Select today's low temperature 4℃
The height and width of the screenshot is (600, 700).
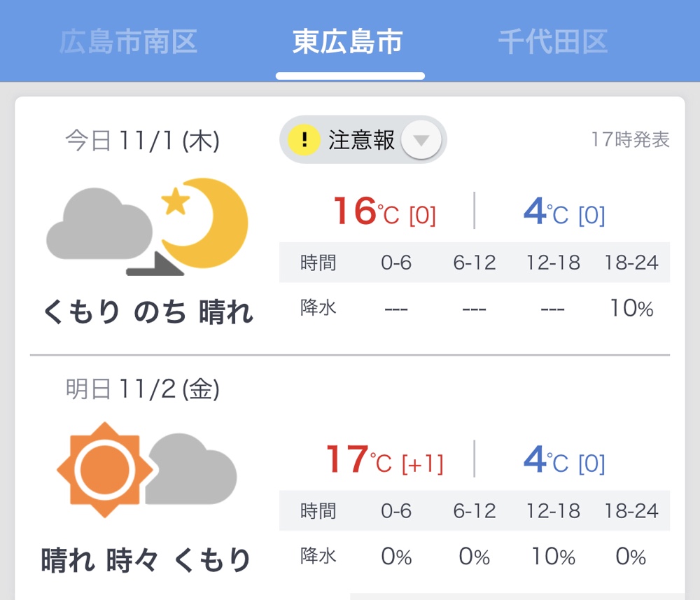(564, 211)
